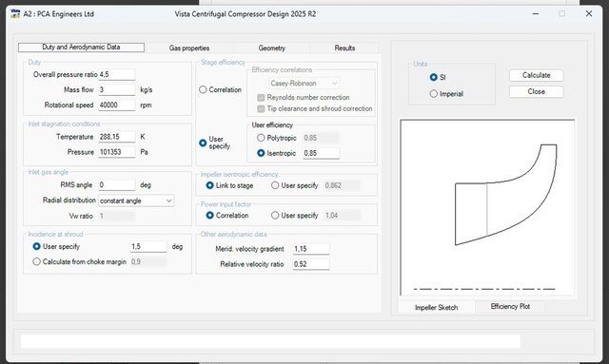Go to the Results tab
This screenshot has width=609, height=364.
coord(344,48)
